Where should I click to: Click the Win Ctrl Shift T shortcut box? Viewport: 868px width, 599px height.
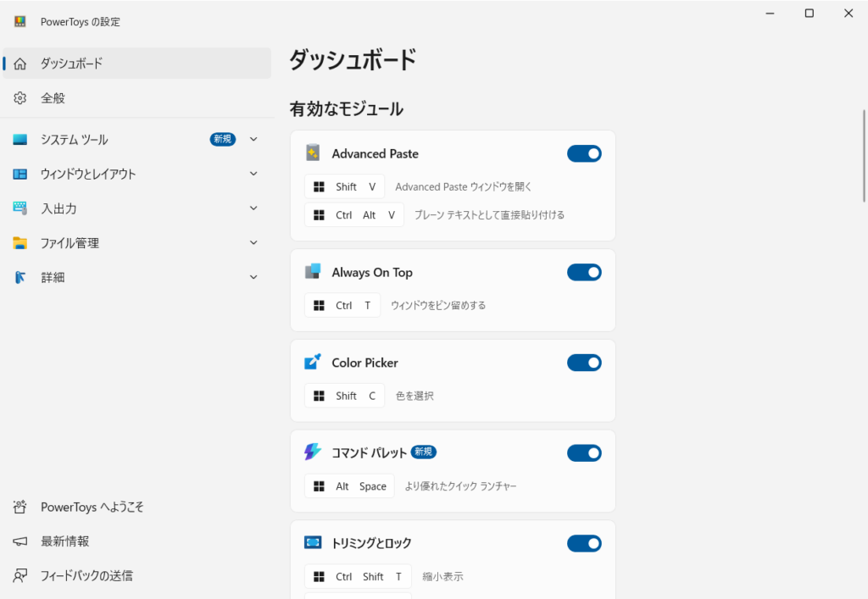(359, 576)
